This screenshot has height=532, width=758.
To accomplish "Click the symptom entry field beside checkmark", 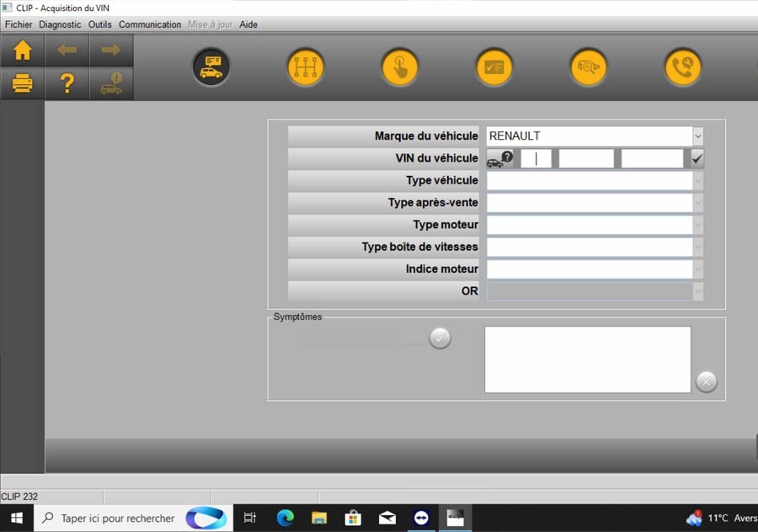I will (x=365, y=338).
